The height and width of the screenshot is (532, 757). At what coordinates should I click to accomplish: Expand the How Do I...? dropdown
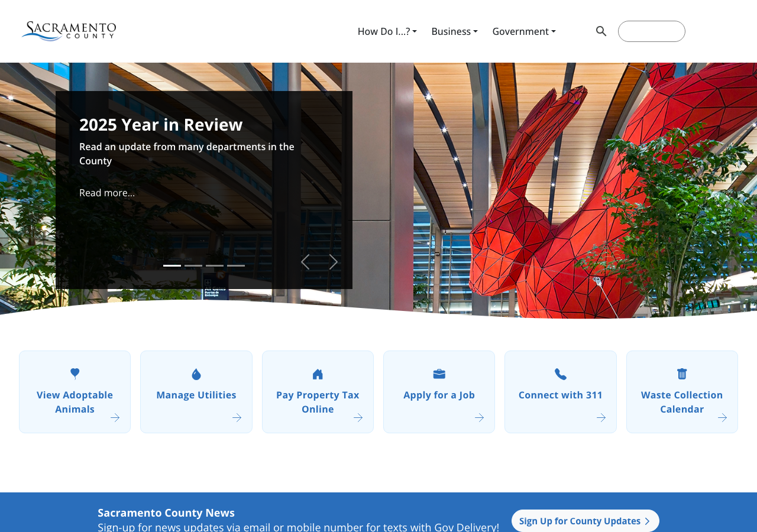387,31
